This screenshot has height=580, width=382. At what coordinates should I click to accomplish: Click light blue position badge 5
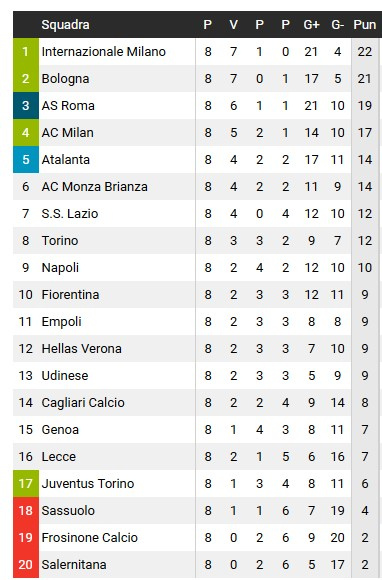coord(26,160)
